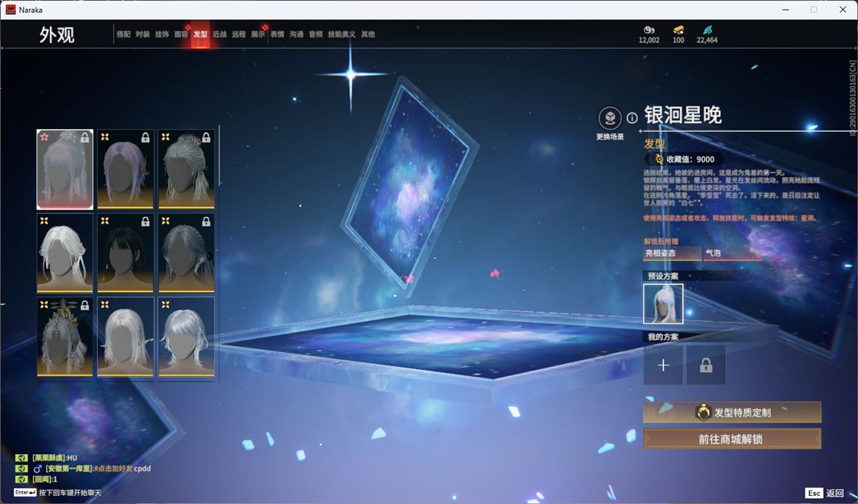Screen dimensions: 858x504
Task: Click the silver coin currency icon showing 12,002
Action: point(649,30)
